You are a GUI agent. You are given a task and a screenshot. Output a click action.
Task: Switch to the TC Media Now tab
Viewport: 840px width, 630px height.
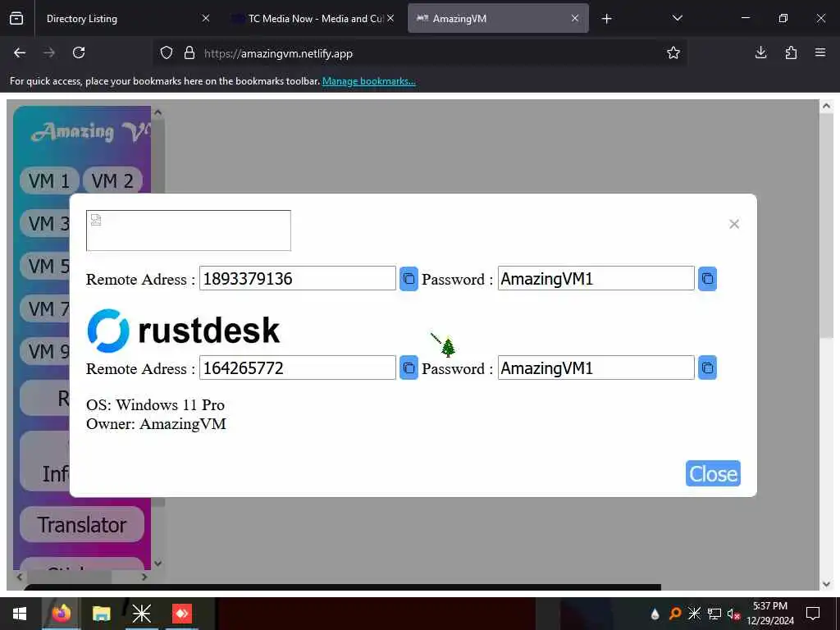(x=313, y=19)
